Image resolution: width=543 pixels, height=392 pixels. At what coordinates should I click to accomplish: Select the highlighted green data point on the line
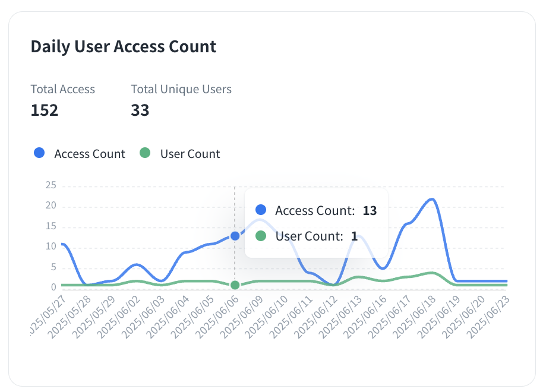point(235,285)
